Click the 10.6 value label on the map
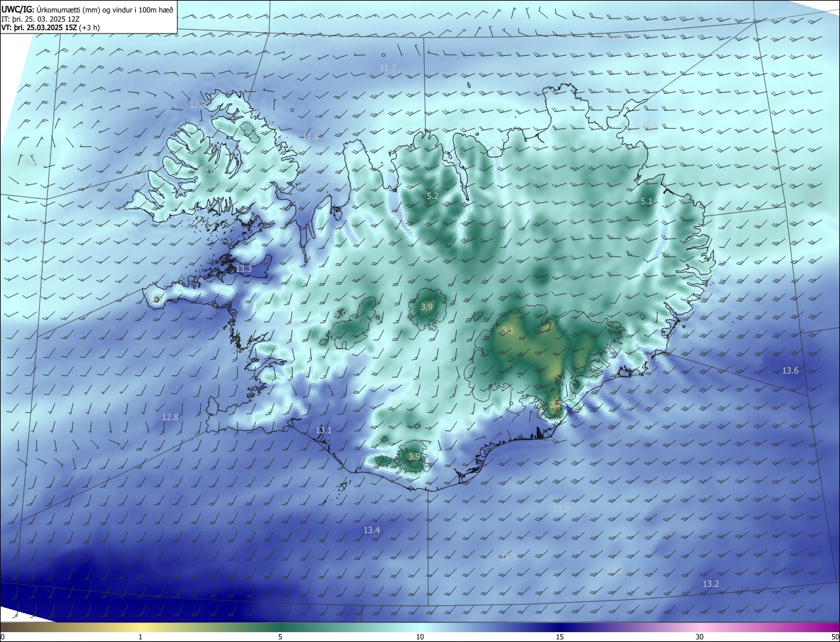Screen dimensions: 840x642 click(650, 125)
